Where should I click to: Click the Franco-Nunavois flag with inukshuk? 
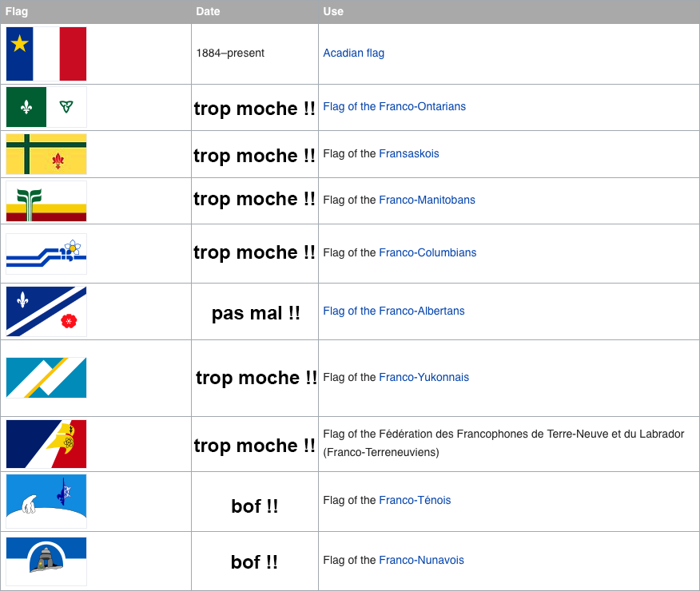[46, 561]
